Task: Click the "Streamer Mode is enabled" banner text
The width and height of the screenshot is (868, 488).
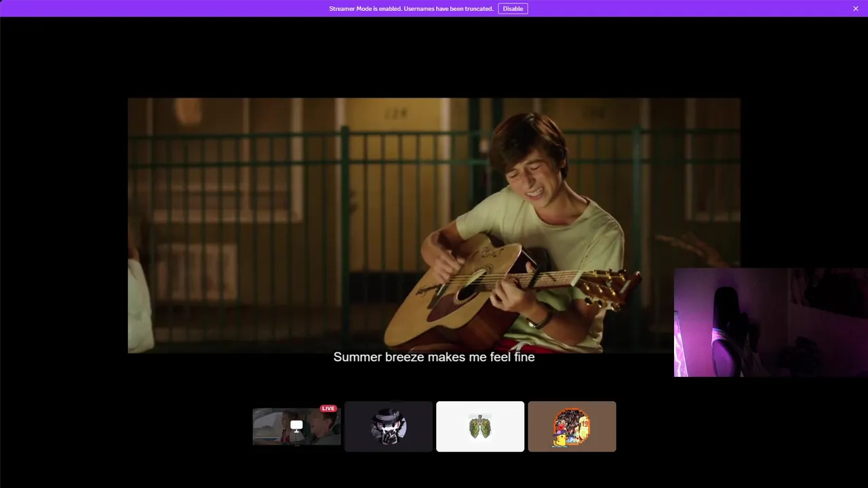Action: tap(411, 9)
